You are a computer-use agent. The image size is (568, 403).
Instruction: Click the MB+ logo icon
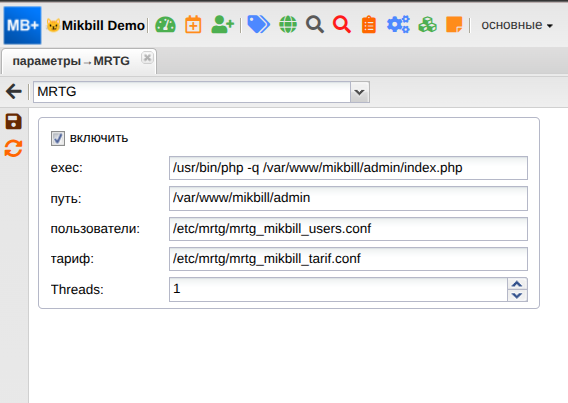(x=22, y=25)
